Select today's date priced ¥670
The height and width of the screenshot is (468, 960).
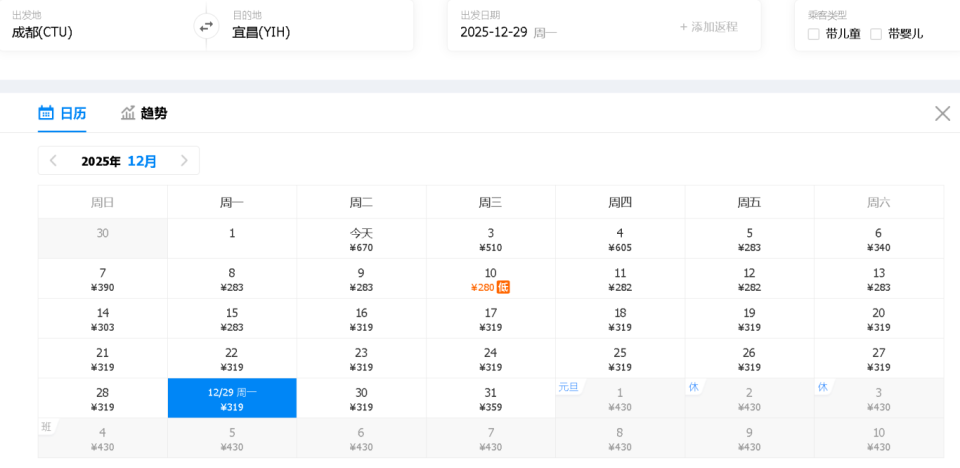click(361, 239)
